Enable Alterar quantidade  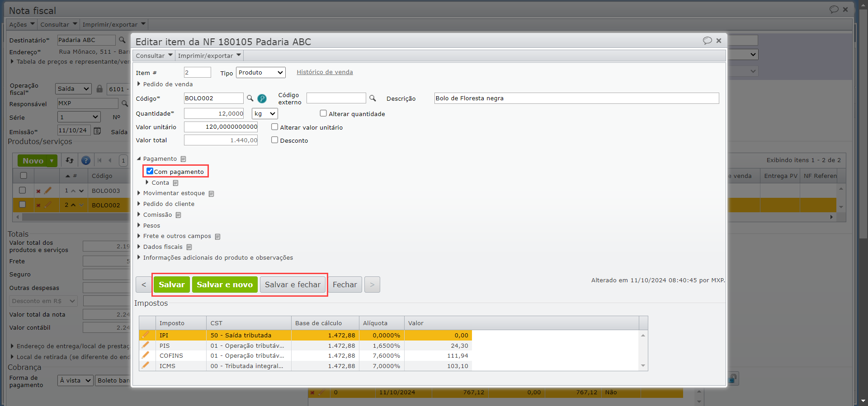(x=323, y=113)
